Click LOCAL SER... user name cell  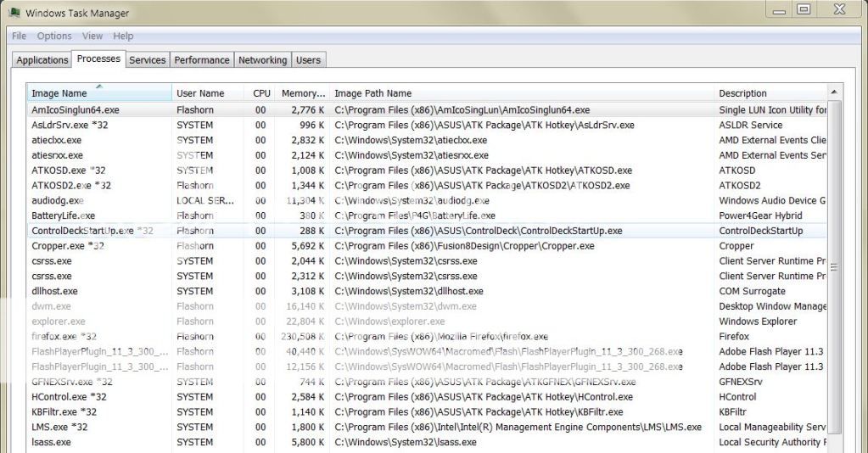pyautogui.click(x=205, y=200)
